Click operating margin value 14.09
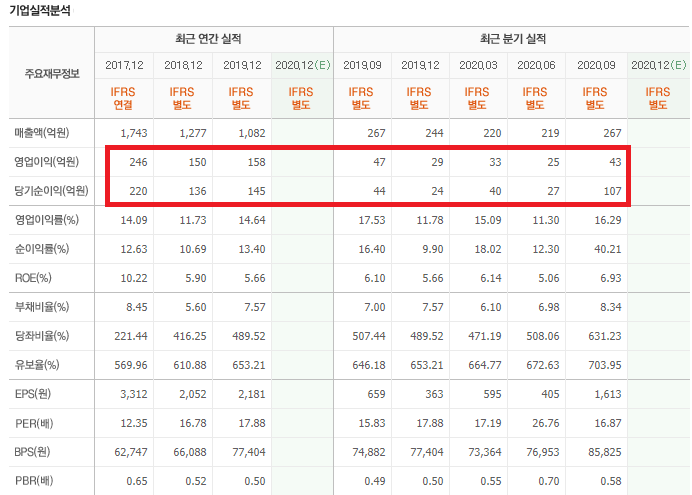Screen dimensions: 692x495 tap(134, 220)
